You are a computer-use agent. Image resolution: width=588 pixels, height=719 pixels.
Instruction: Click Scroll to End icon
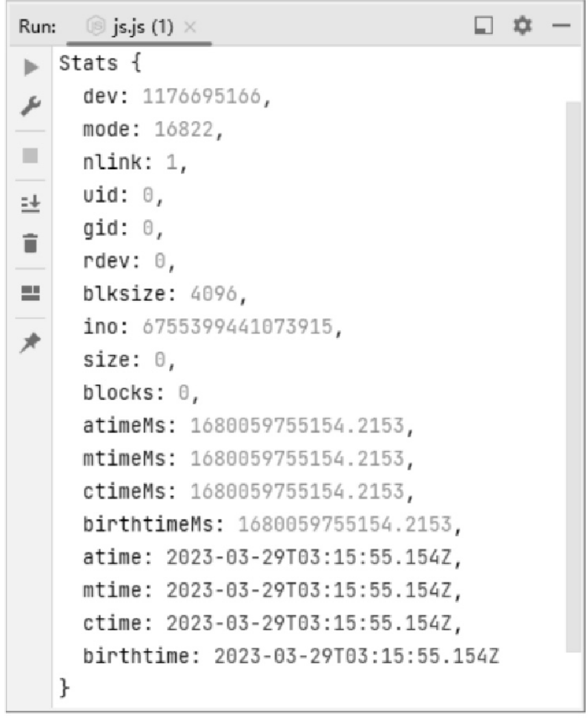[x=30, y=204]
